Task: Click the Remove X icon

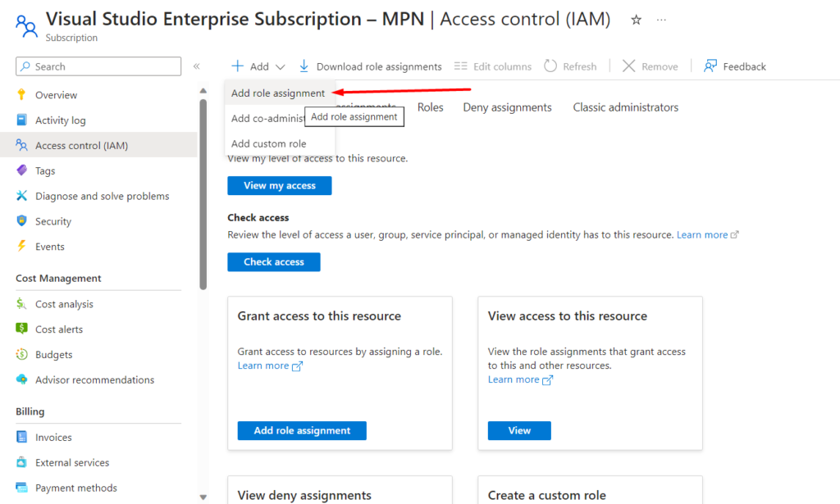Action: [x=629, y=66]
